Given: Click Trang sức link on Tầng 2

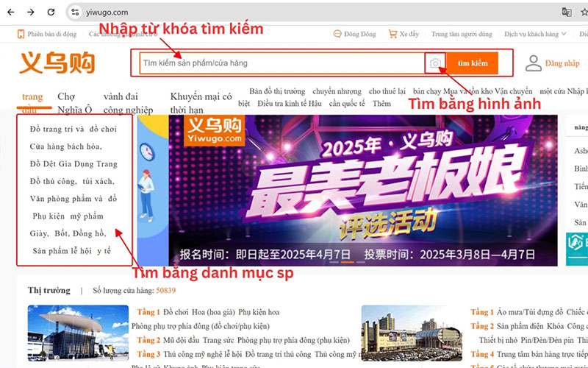Looking at the screenshot, I should click(x=218, y=340).
